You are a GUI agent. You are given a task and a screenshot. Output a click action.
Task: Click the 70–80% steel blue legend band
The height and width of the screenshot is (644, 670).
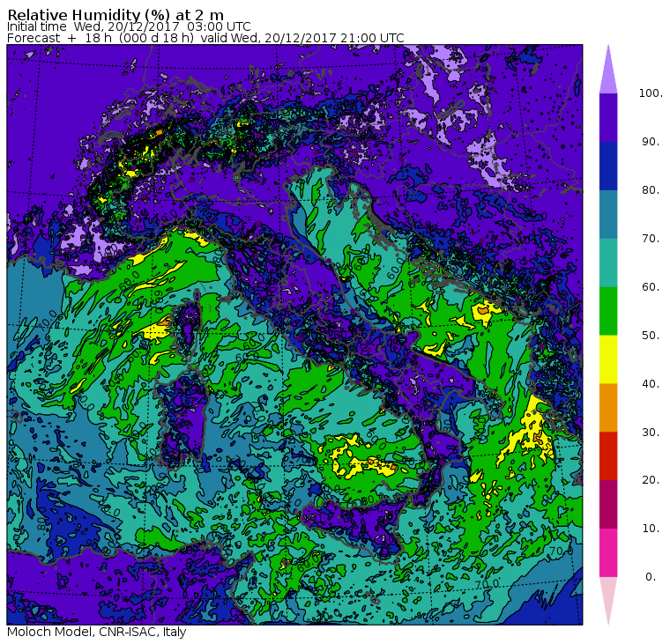608,214
